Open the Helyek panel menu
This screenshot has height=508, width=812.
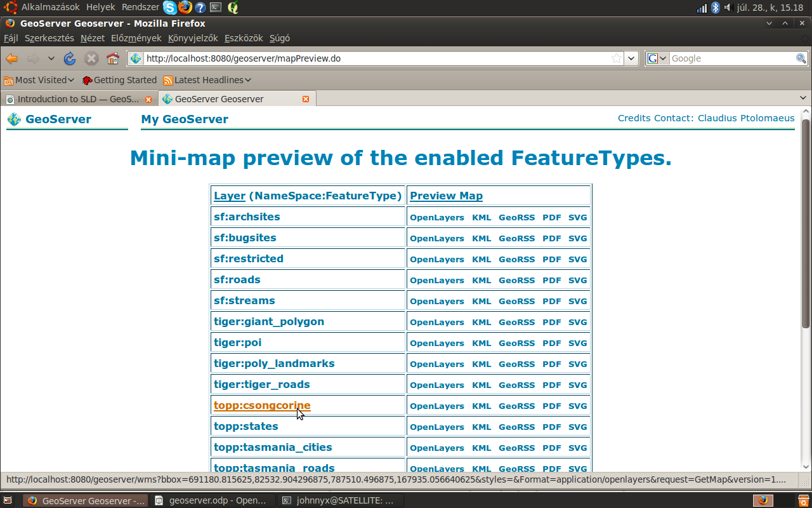coord(100,7)
